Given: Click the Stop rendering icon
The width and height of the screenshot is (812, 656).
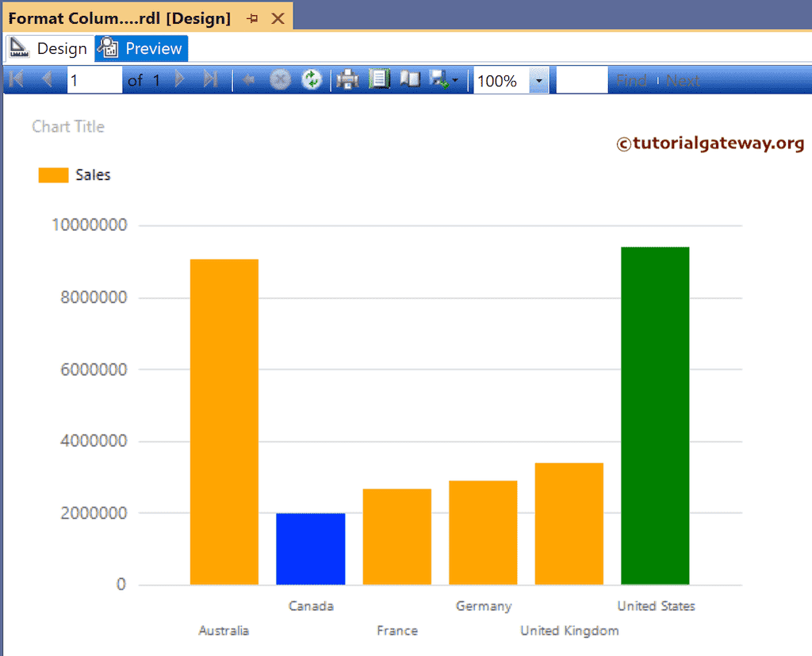Looking at the screenshot, I should [280, 79].
